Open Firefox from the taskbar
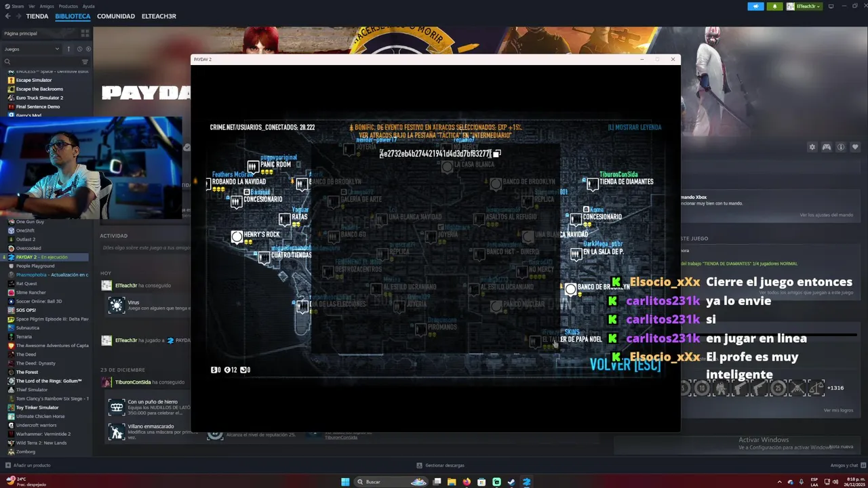 [467, 482]
